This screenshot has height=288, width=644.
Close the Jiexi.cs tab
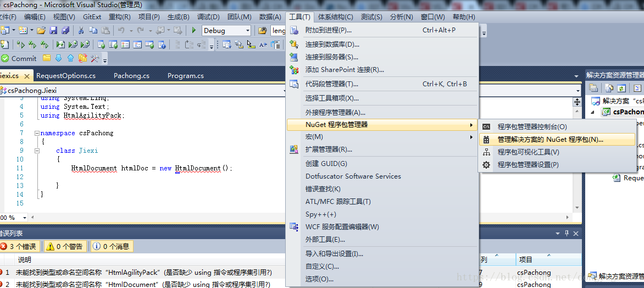(x=27, y=76)
